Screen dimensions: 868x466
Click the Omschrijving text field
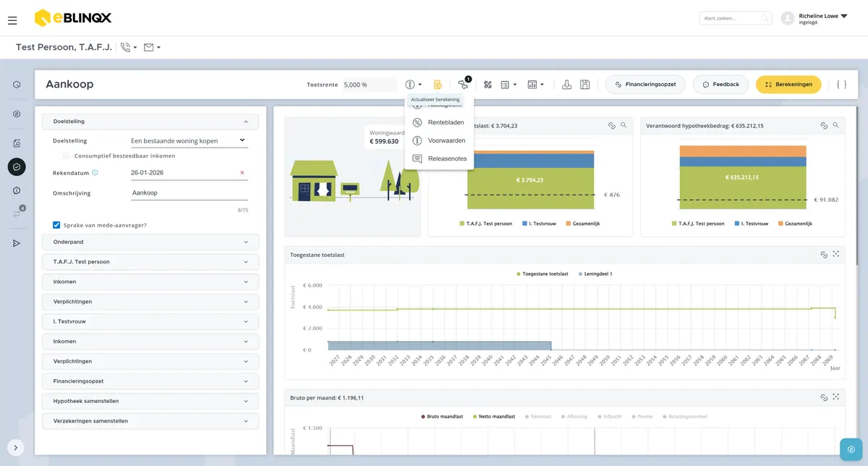189,193
